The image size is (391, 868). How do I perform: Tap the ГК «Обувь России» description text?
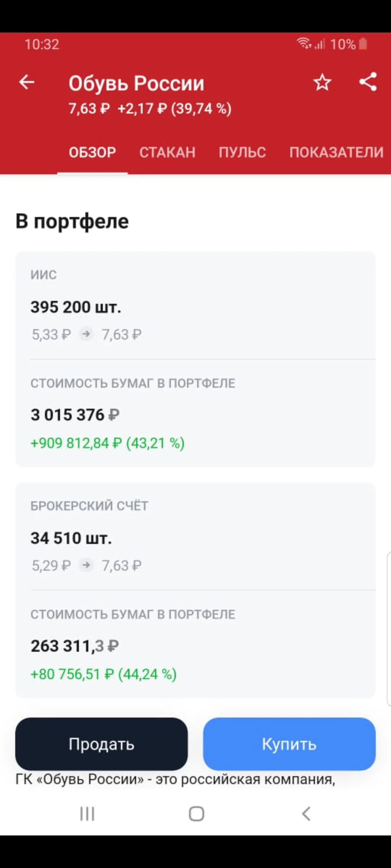click(175, 779)
